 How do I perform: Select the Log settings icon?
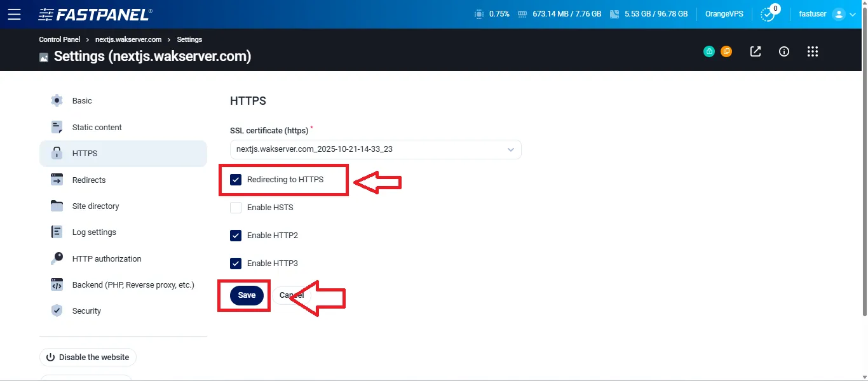tap(56, 232)
